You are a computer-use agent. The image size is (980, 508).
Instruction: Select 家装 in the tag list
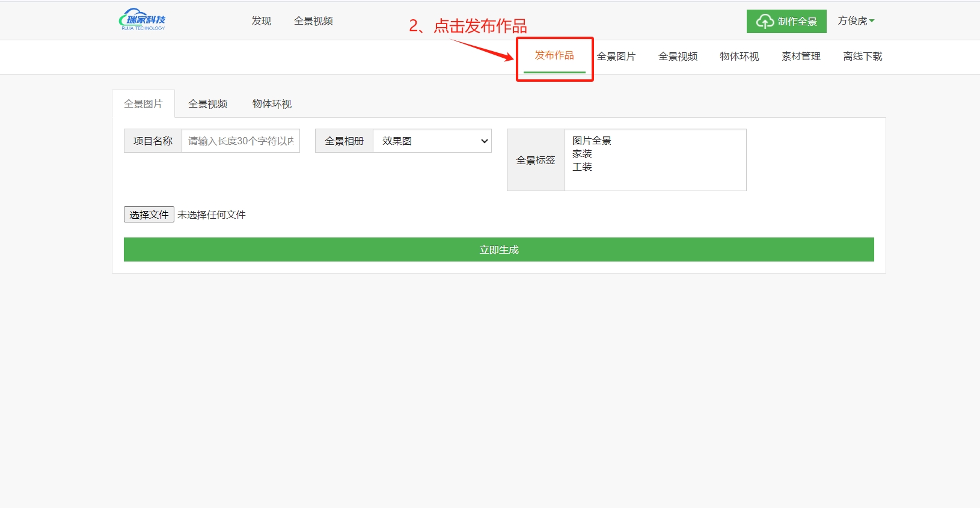(582, 154)
